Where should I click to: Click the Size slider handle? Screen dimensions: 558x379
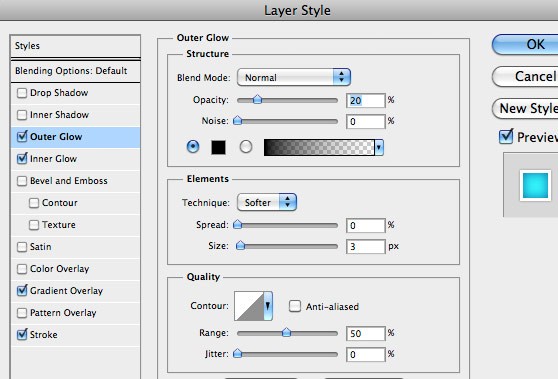pyautogui.click(x=241, y=245)
